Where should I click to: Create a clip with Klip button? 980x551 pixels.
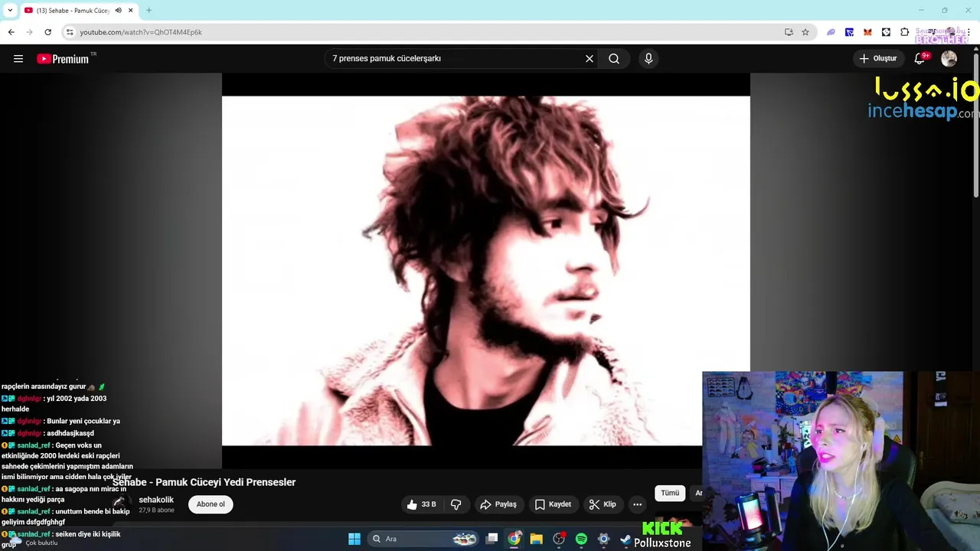click(603, 504)
